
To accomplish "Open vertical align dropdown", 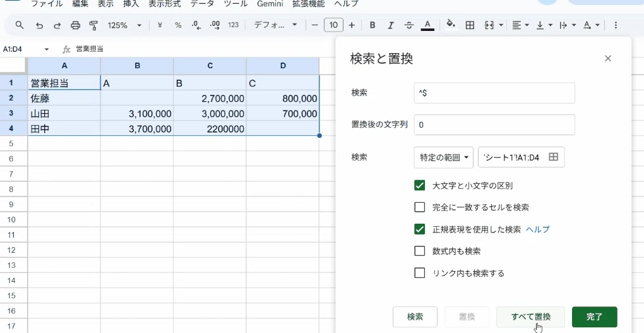I will tap(544, 25).
